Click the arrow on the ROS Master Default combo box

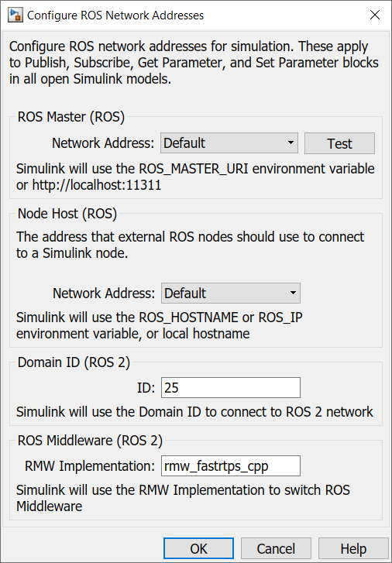[291, 142]
